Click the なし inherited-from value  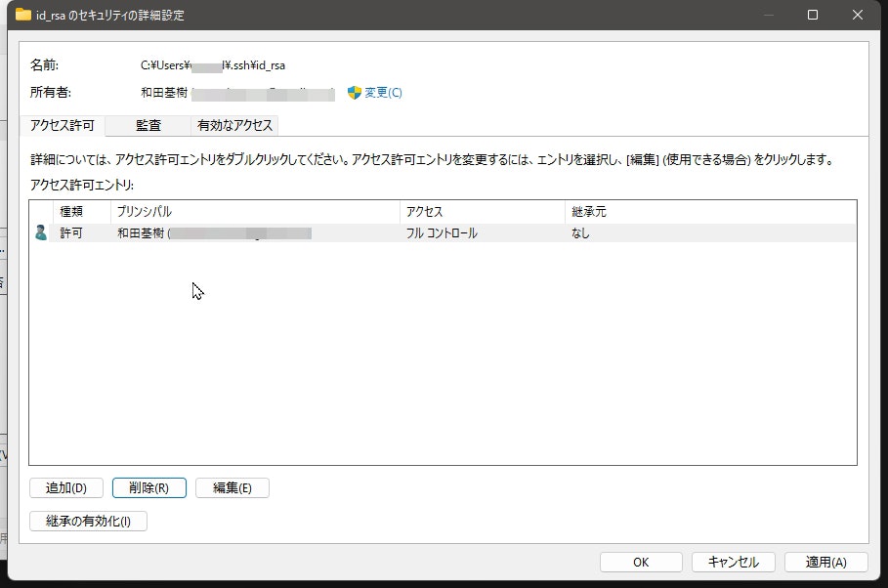(580, 232)
